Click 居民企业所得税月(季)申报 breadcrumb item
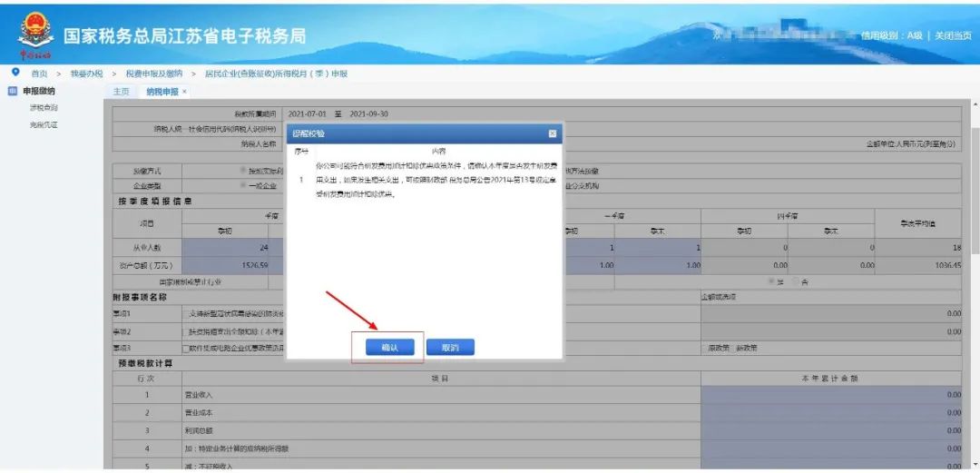The image size is (980, 473). click(276, 74)
